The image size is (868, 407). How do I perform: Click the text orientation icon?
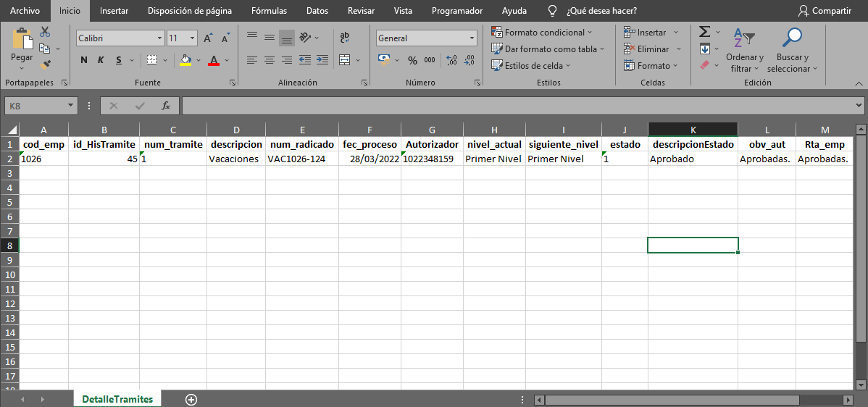click(x=305, y=37)
